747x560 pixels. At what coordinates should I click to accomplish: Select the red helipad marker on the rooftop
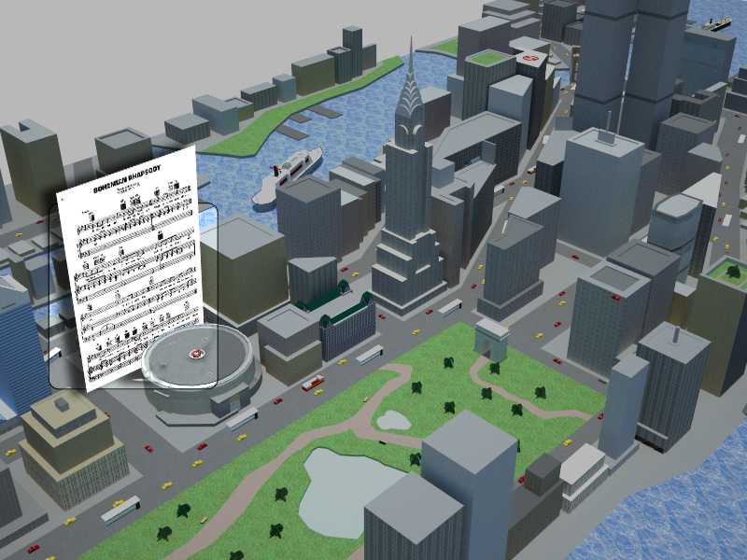point(531,60)
